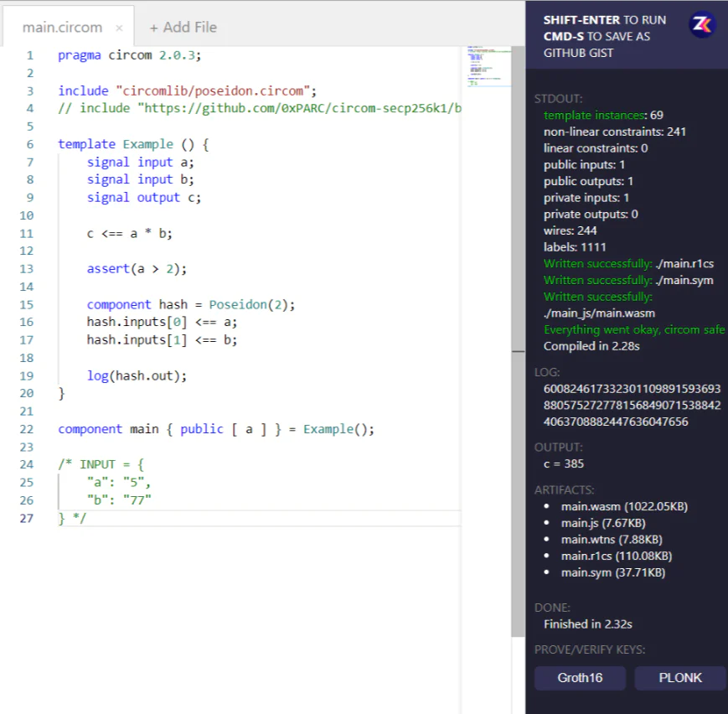This screenshot has width=728, height=714.
Task: Click the + Add File tab
Action: point(183,28)
